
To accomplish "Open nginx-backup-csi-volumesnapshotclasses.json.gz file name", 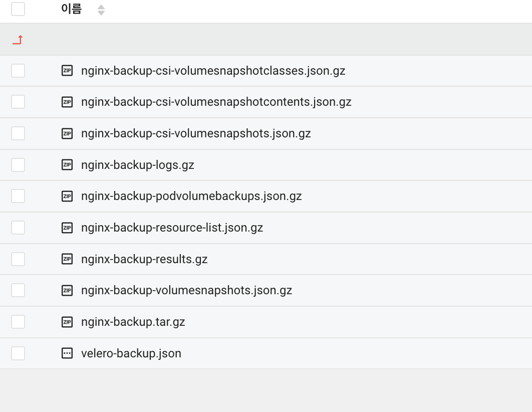I will pyautogui.click(x=213, y=71).
